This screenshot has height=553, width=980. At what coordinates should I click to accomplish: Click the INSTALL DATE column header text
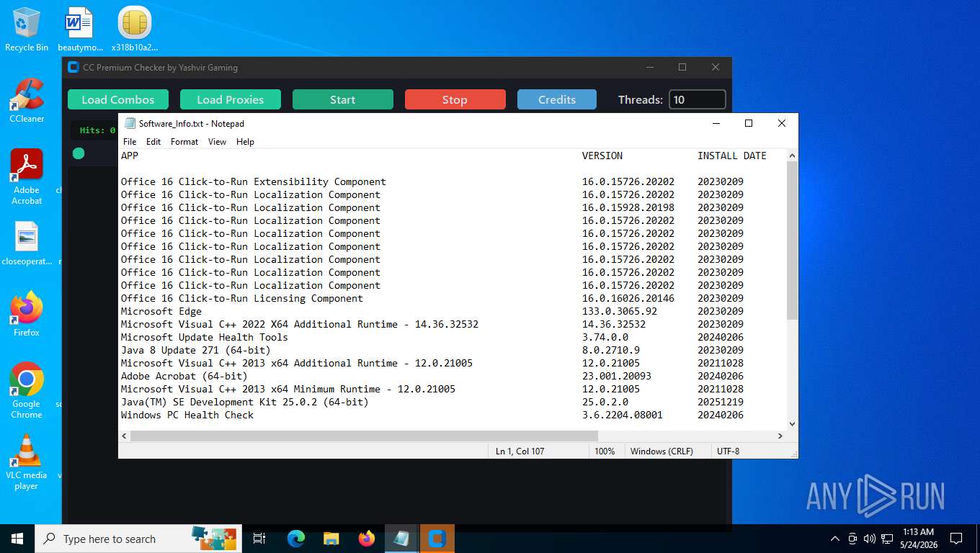click(x=732, y=156)
